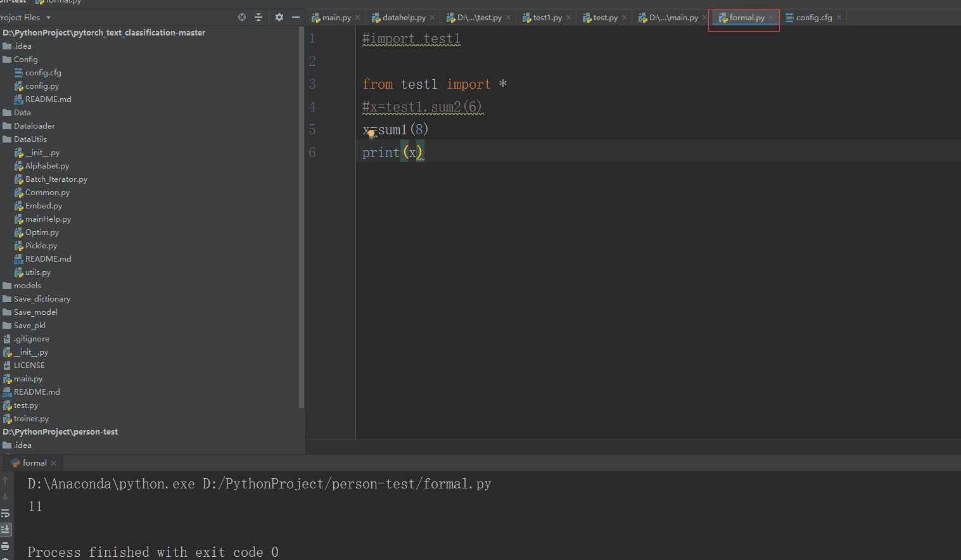The image size is (961, 560).
Task: Select the formal run configuration tab
Action: point(34,463)
